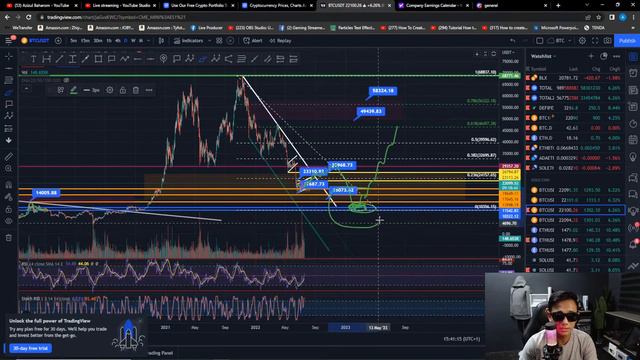Take a chart snapshot with camera icon
Viewport: 640px width, 360px height.
608,41
